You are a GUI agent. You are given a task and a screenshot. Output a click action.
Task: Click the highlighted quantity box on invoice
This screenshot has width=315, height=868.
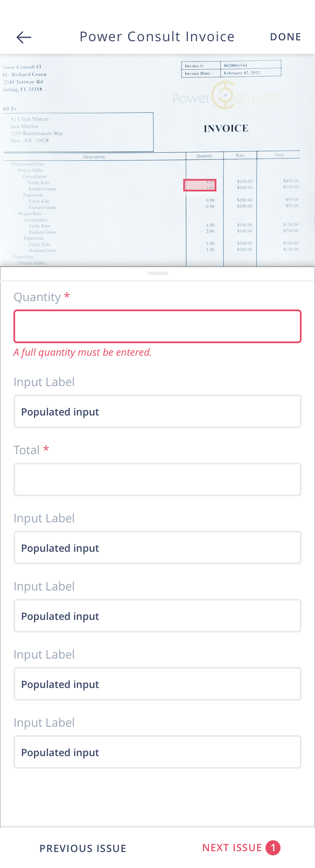200,185
